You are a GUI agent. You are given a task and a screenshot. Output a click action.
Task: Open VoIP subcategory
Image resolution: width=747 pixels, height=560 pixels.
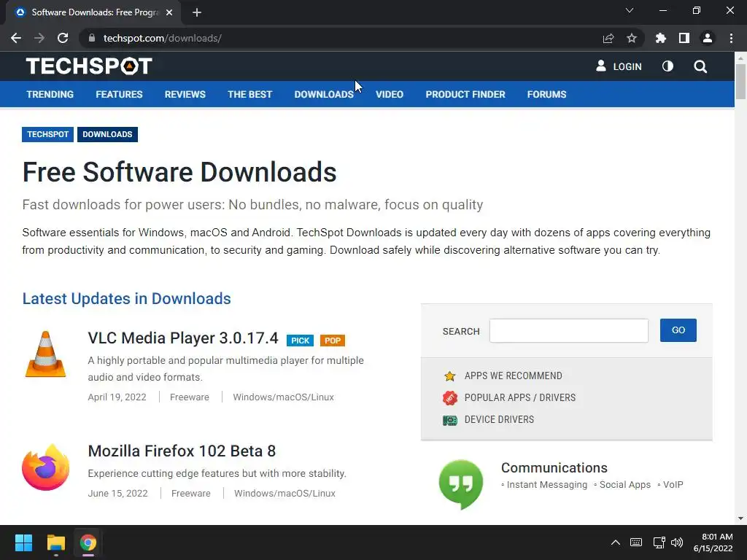673,485
